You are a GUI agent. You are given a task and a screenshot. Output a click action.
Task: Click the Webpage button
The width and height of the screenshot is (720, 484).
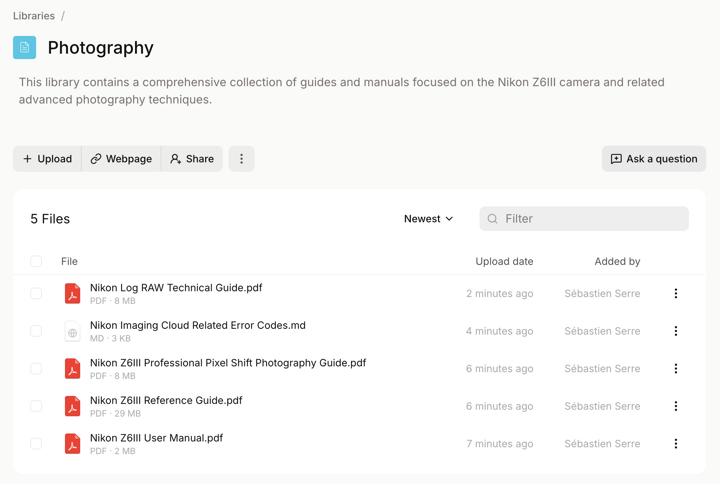(x=121, y=159)
